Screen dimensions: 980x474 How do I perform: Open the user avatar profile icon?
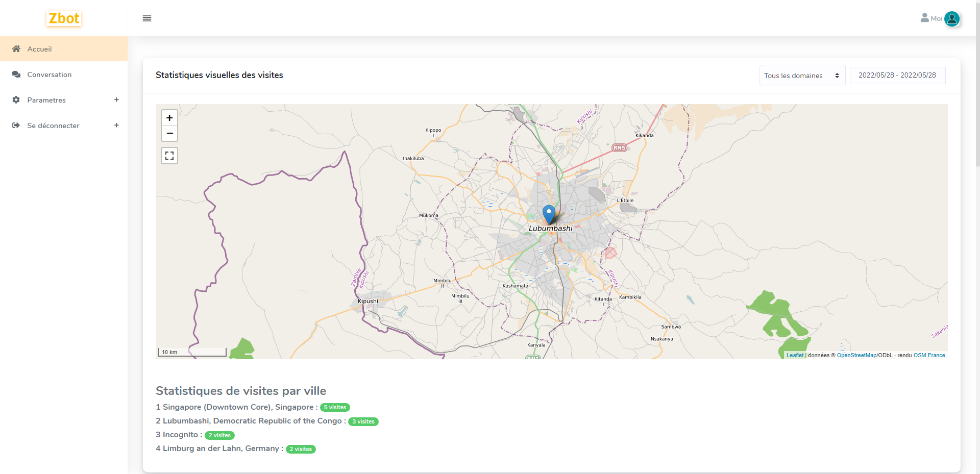(951, 19)
